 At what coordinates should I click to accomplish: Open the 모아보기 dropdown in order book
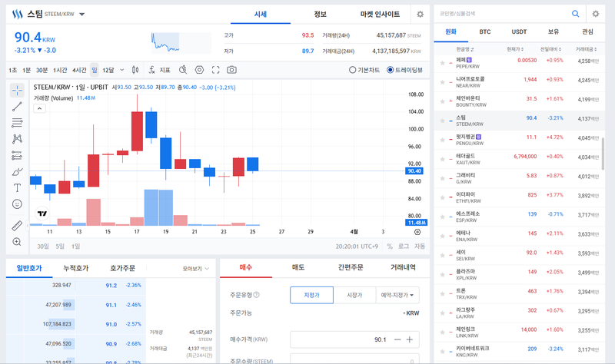pos(196,270)
